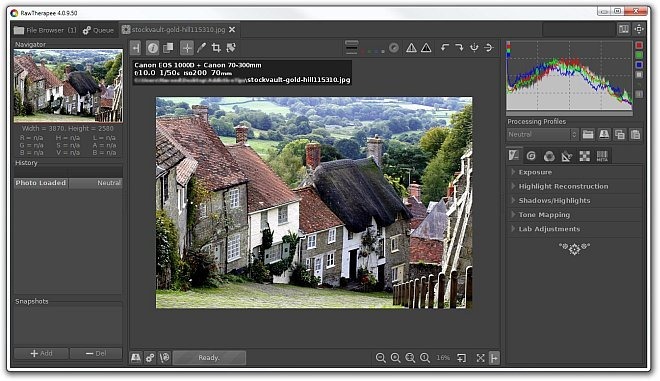Change the preview background color button
This screenshot has width=660, height=381.
pyautogui.click(x=351, y=48)
